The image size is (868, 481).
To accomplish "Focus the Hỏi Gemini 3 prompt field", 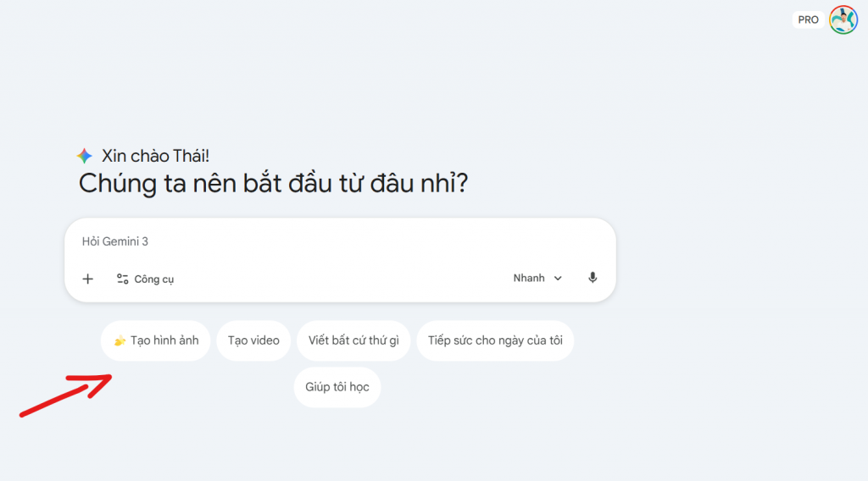I will point(339,241).
